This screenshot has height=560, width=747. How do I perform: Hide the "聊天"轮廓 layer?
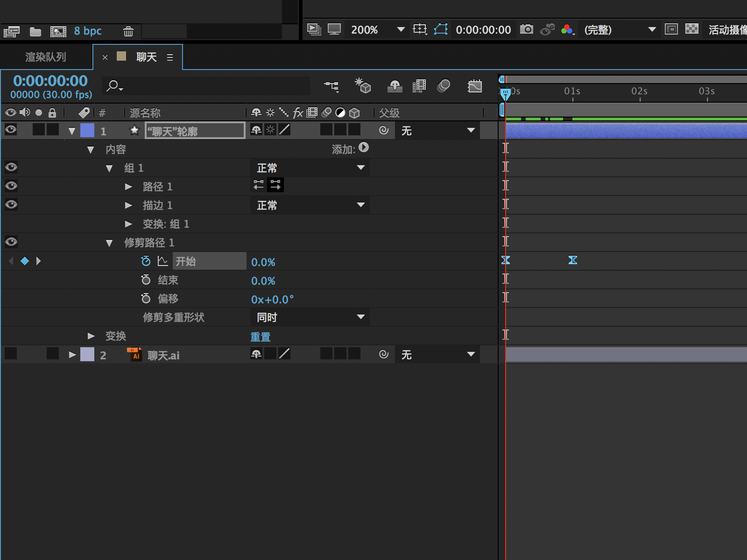point(11,130)
